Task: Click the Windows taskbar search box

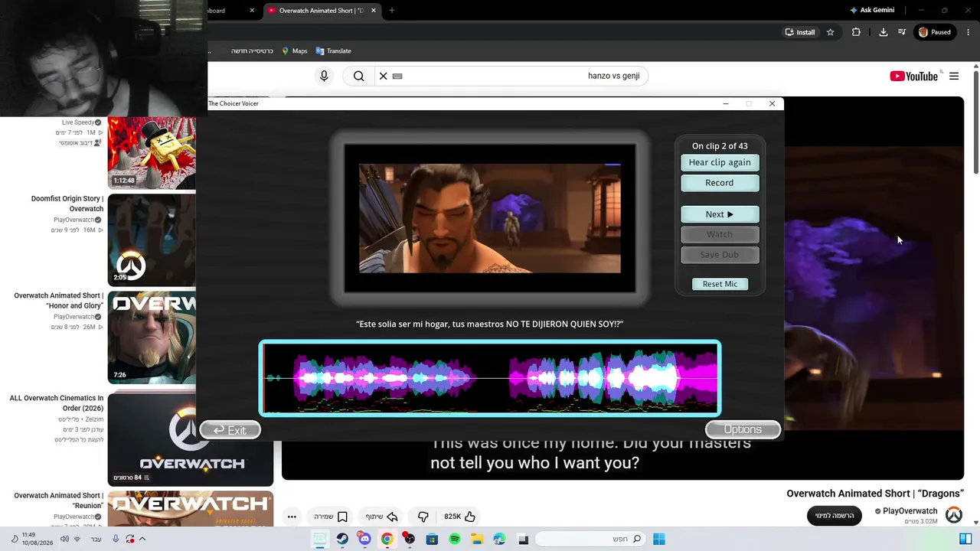Action: click(x=590, y=540)
